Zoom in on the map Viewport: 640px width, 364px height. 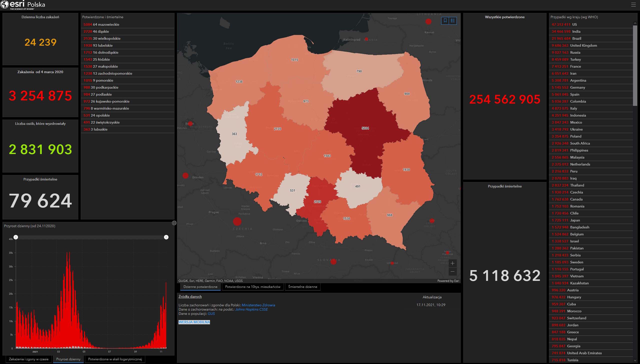tap(452, 263)
